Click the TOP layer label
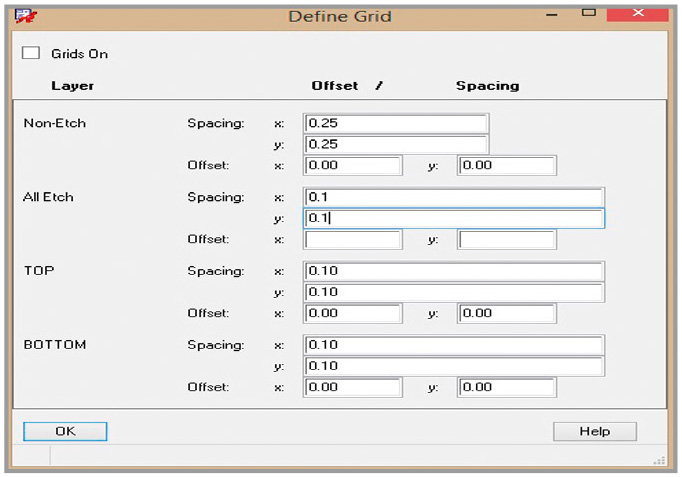The height and width of the screenshot is (477, 682). [x=39, y=270]
